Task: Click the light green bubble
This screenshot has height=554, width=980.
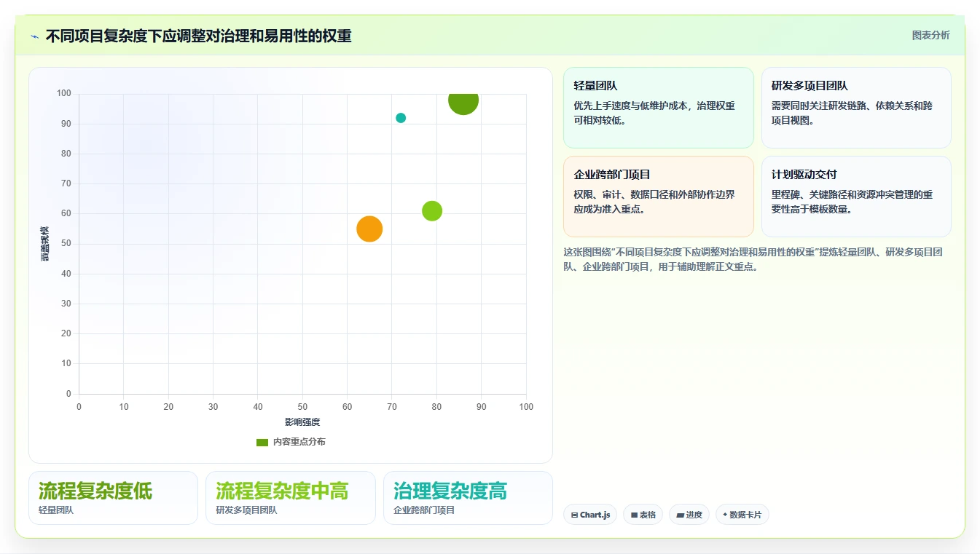Action: tap(432, 211)
